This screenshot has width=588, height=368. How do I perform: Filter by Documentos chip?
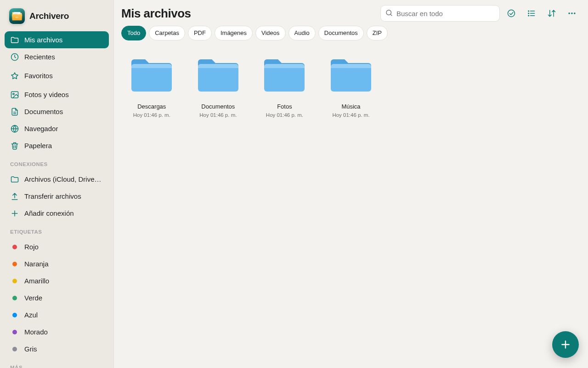341,33
